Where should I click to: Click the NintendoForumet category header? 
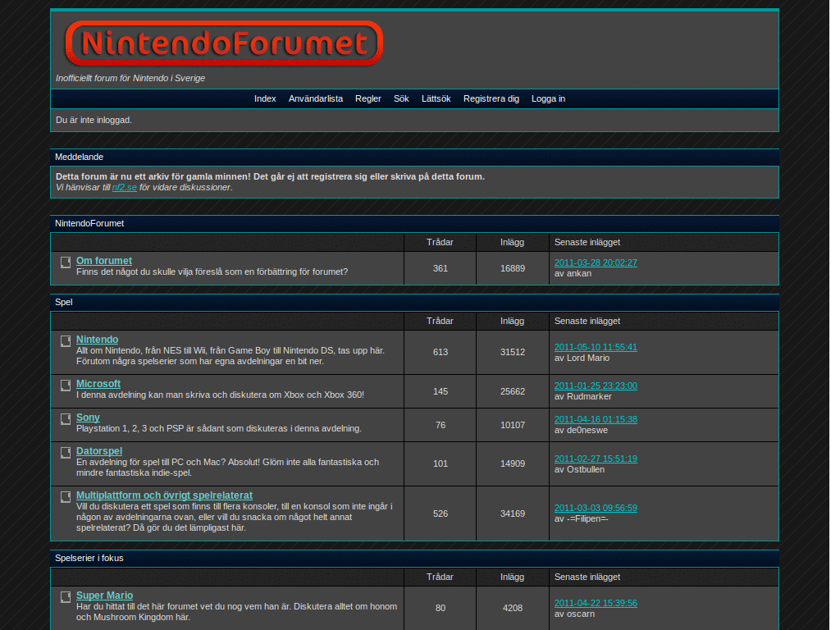414,223
